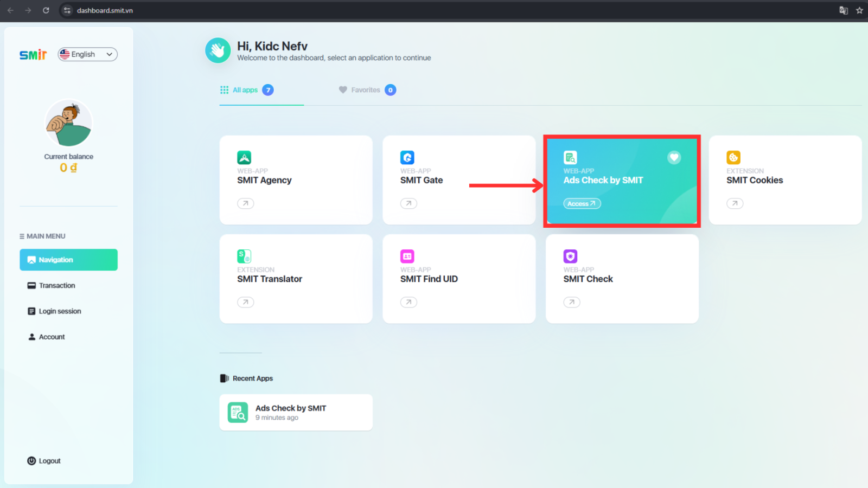Click the SMIT Find UID icon

pos(407,256)
